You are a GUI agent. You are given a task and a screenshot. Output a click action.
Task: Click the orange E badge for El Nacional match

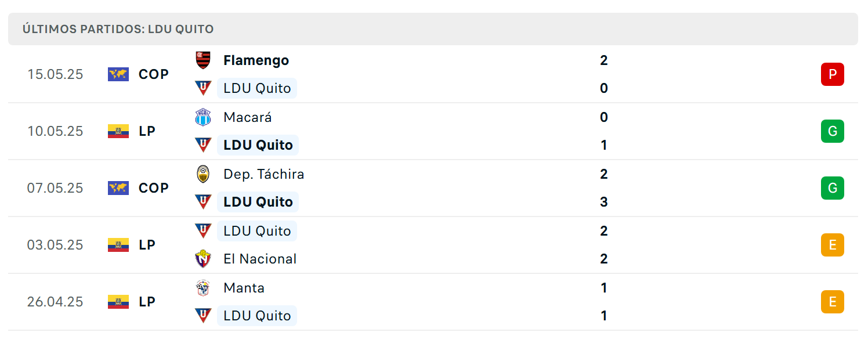(x=833, y=245)
